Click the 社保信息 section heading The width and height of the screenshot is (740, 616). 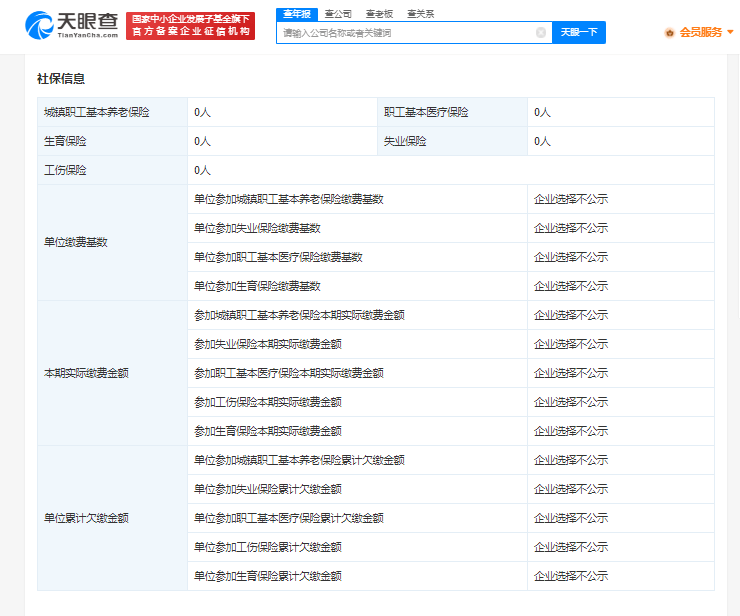61,78
